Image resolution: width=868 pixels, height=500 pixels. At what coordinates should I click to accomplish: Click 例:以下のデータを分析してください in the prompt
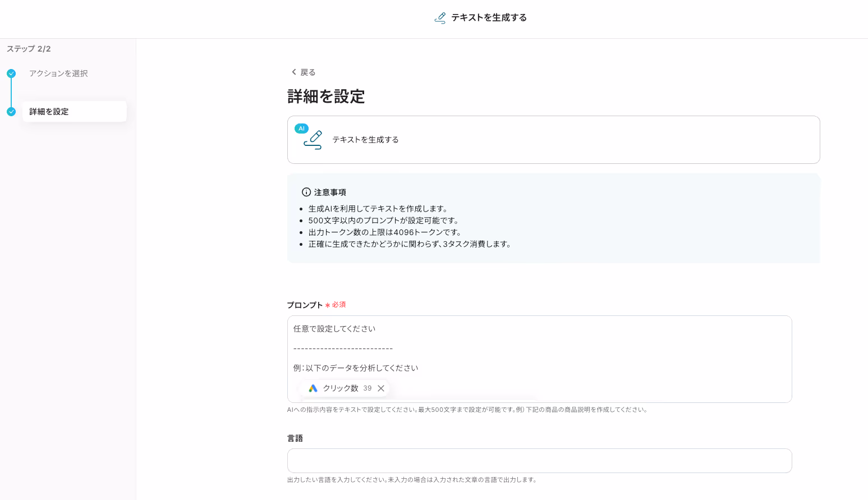356,368
